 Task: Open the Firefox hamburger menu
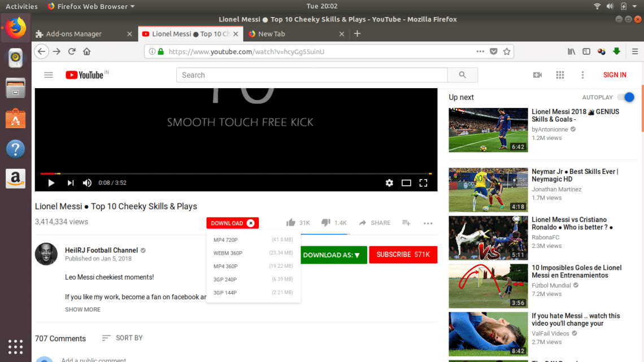tap(635, 52)
